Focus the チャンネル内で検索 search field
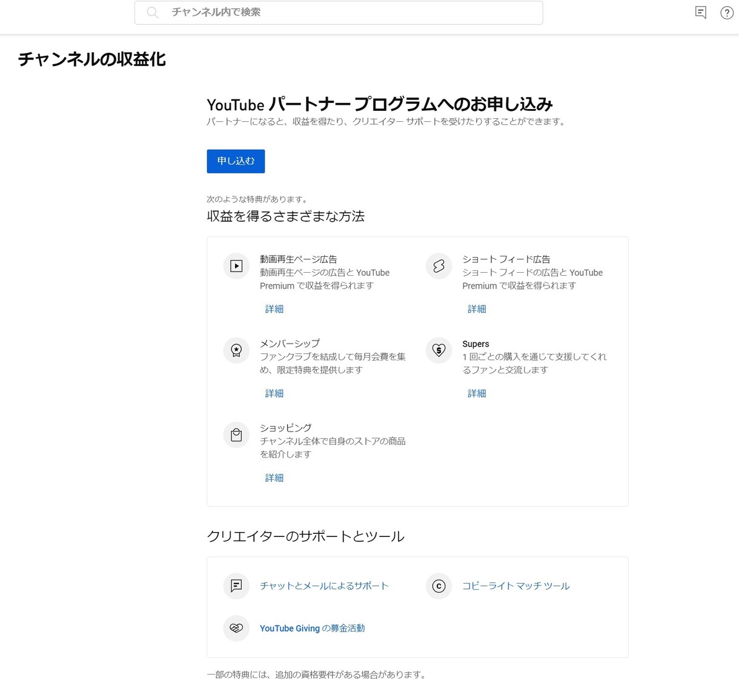 [x=339, y=13]
